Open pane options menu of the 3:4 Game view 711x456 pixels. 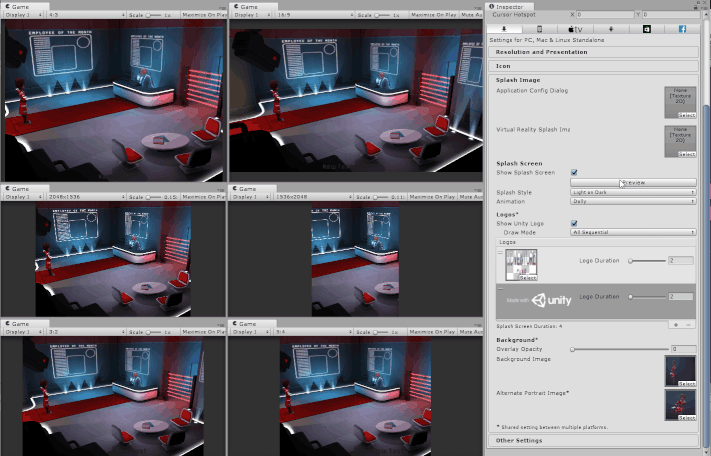click(x=478, y=325)
